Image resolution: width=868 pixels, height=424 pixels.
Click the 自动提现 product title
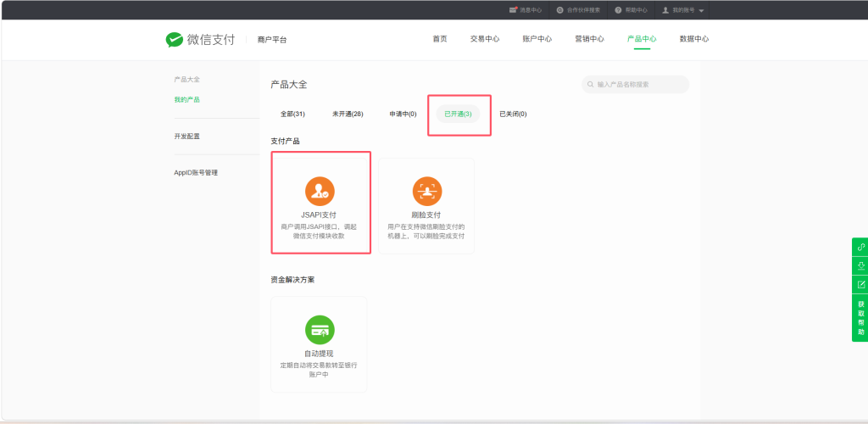click(x=319, y=353)
